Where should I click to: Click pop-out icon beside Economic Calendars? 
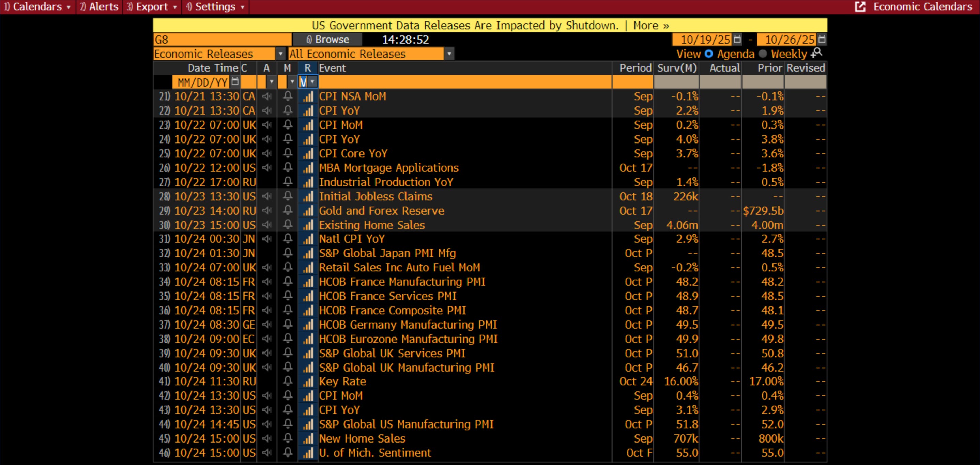click(860, 7)
